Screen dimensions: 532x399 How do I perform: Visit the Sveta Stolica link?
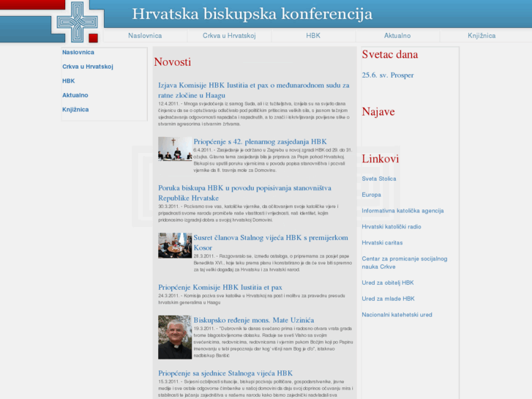tap(378, 179)
